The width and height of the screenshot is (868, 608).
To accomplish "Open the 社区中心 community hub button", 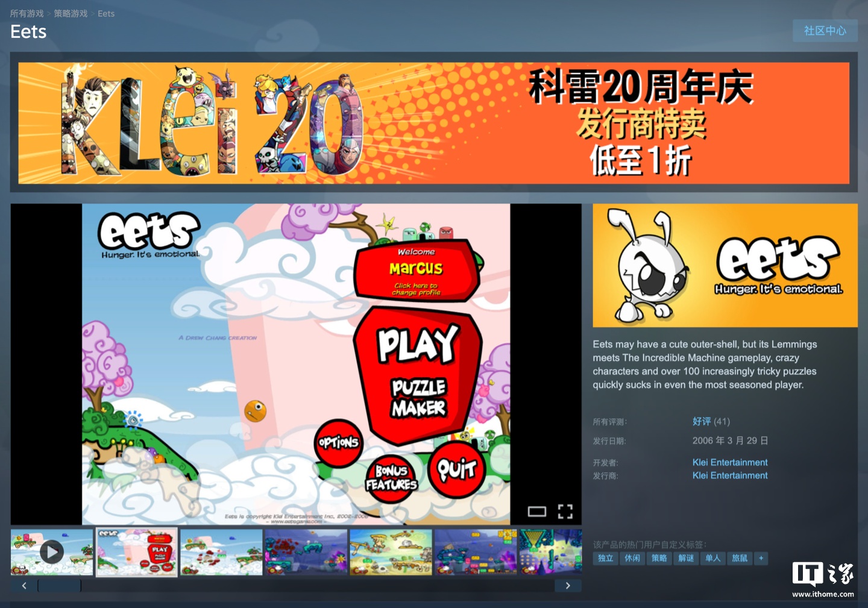I will tap(825, 31).
